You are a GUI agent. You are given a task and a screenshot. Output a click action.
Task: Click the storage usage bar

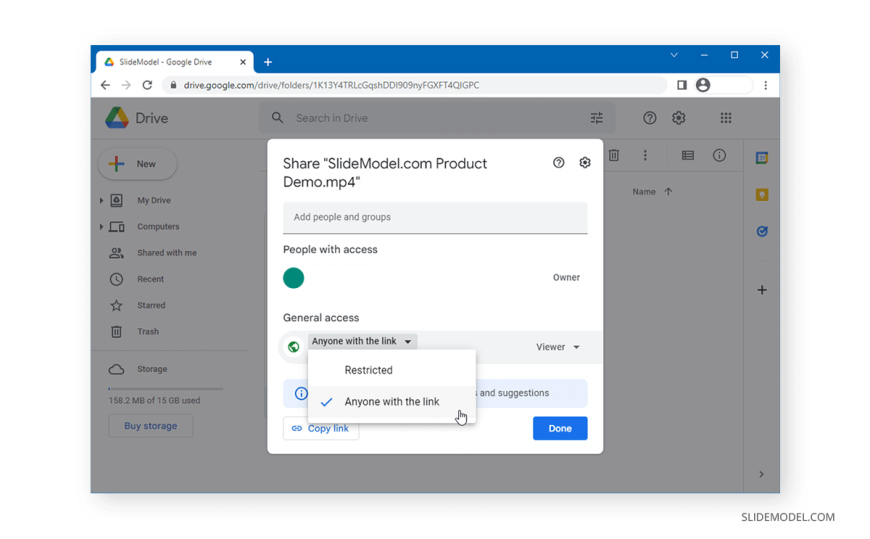click(x=166, y=389)
